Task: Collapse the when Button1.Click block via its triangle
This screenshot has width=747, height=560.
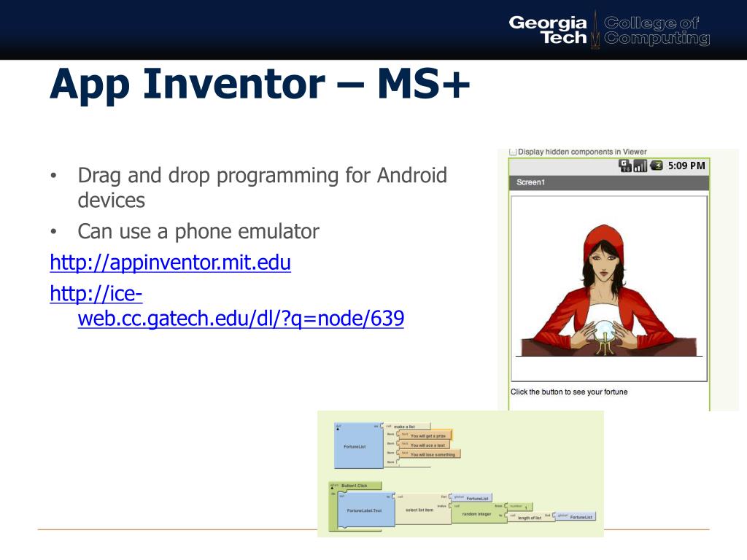Action: pyautogui.click(x=333, y=488)
